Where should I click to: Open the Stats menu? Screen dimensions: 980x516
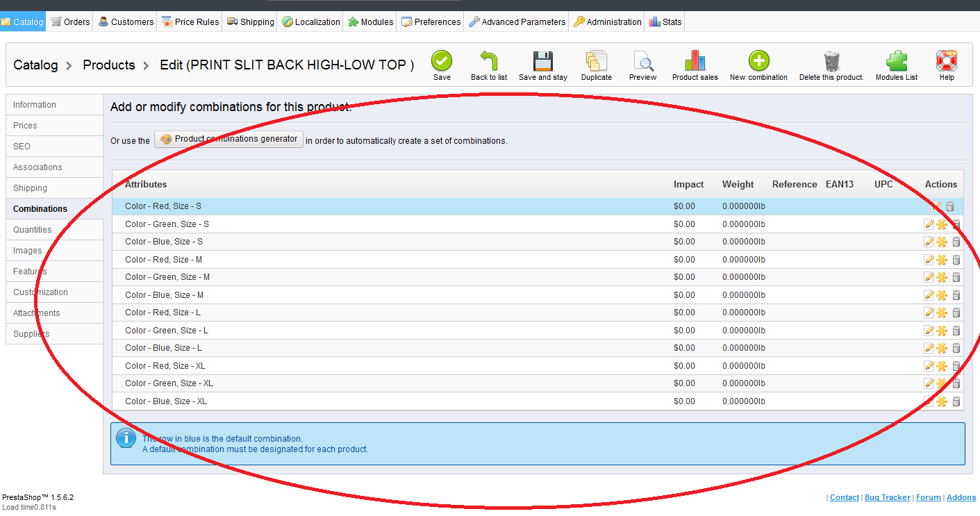[x=665, y=22]
